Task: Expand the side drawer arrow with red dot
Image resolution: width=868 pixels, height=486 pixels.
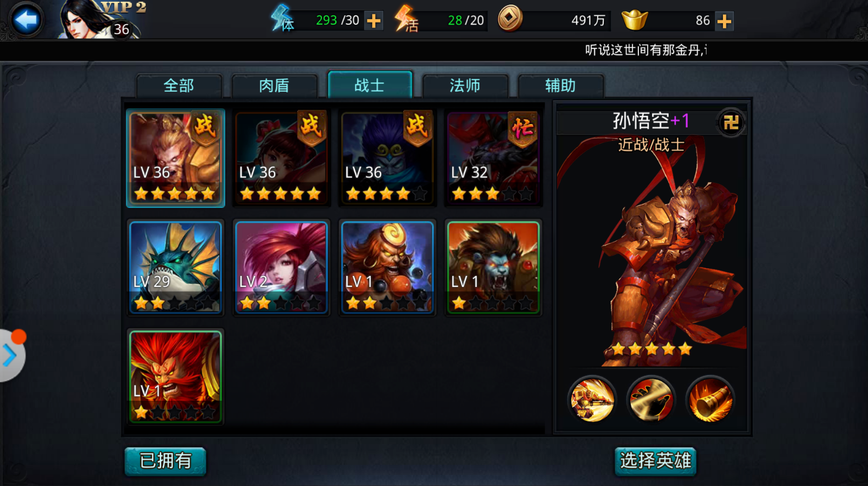Action: click(11, 355)
